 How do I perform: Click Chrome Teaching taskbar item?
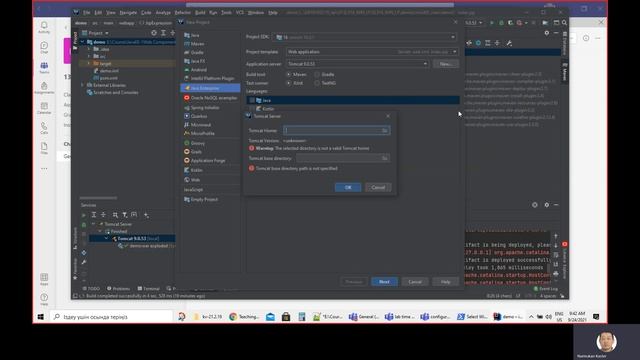[244, 317]
